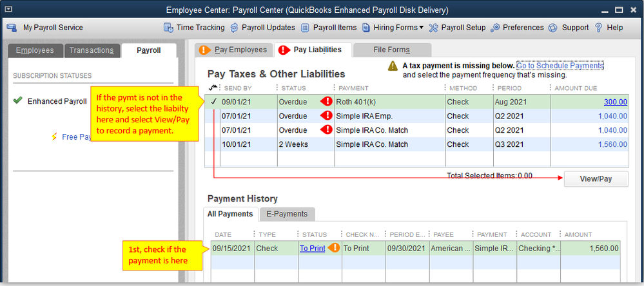Open the Pay Employees tab
The height and width of the screenshot is (286, 644).
(x=233, y=50)
